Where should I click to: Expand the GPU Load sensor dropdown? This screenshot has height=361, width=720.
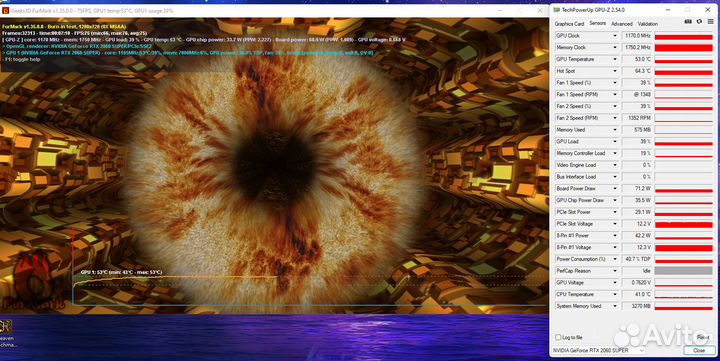615,141
